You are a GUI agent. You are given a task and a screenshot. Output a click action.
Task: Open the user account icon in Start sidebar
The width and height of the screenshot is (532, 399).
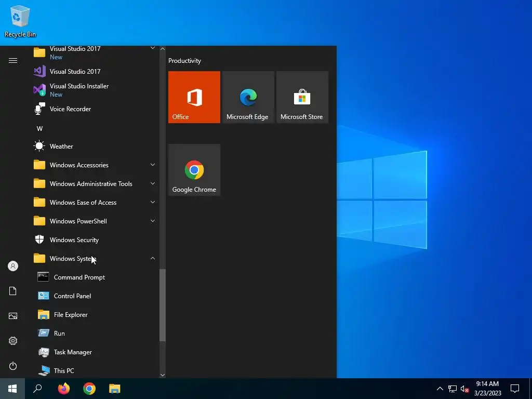tap(13, 266)
